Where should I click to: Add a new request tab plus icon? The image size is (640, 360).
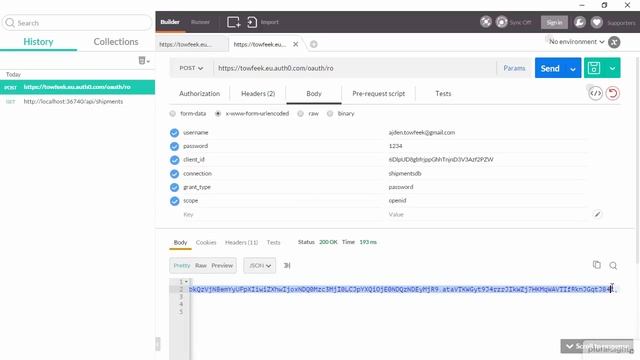(x=313, y=44)
